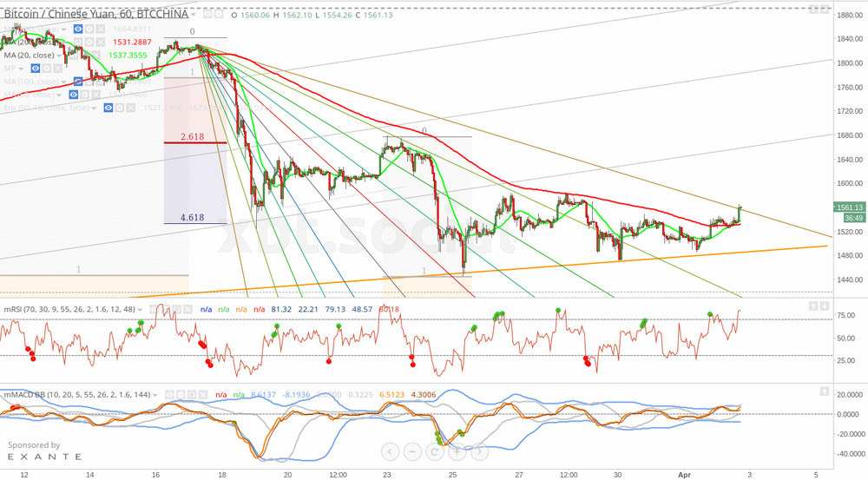This screenshot has height=480, width=868.
Task: Click the red MA value 1531.2887
Action: click(132, 42)
